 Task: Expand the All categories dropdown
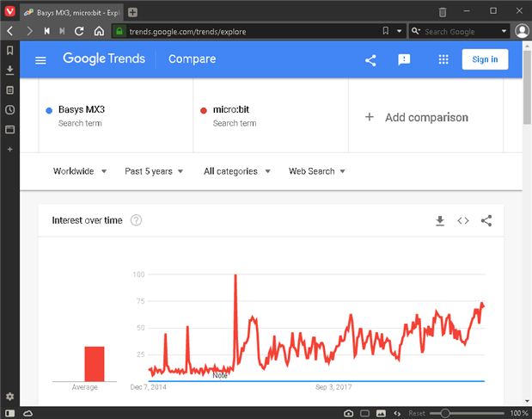coord(236,171)
